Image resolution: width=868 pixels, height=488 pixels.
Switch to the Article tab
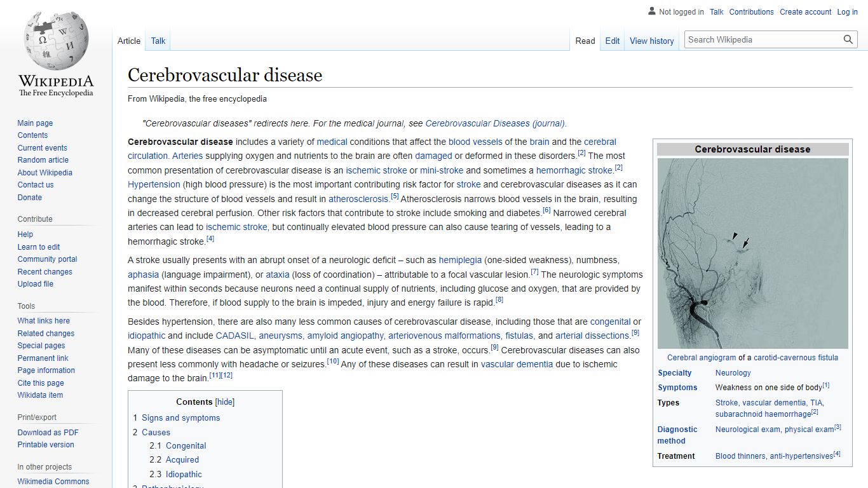[129, 41]
